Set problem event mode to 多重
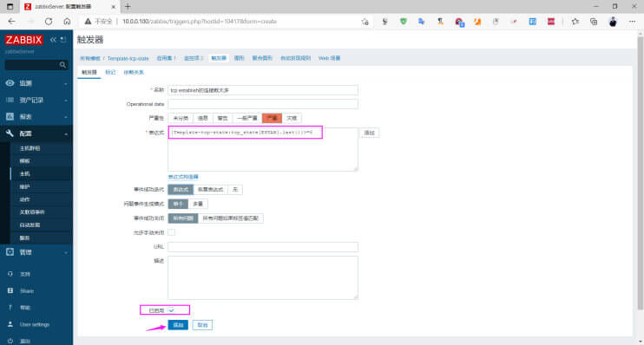Image resolution: width=644 pixels, height=345 pixels. [x=198, y=204]
